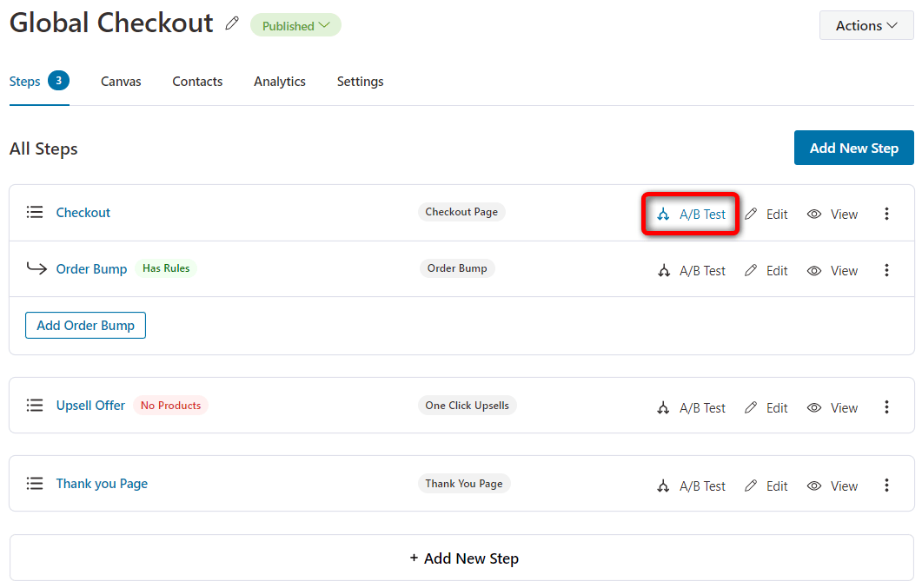Viewport: 922px width, 588px height.
Task: Click A/B Test for the Checkout step
Action: [x=692, y=215]
